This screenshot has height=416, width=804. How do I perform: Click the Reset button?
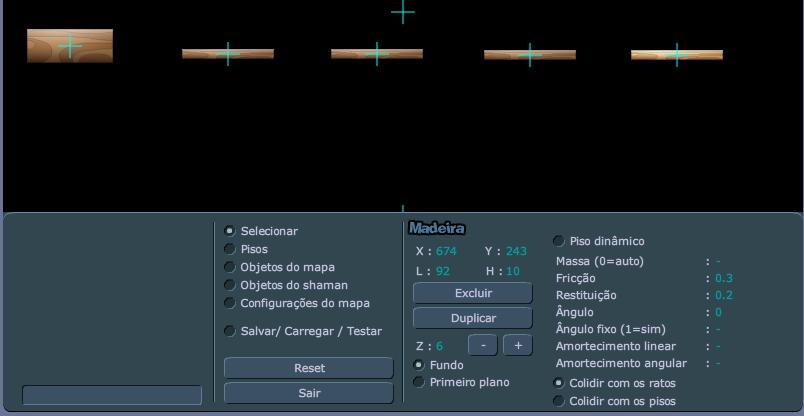pos(309,368)
